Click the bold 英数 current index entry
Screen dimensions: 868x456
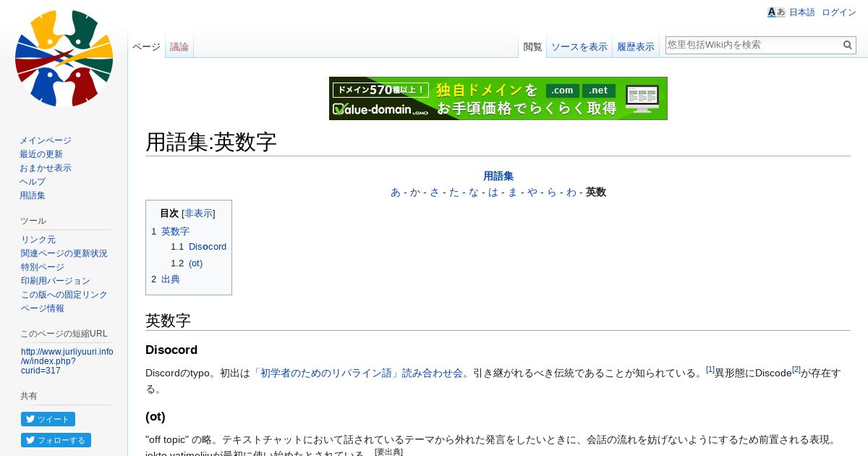pyautogui.click(x=596, y=193)
